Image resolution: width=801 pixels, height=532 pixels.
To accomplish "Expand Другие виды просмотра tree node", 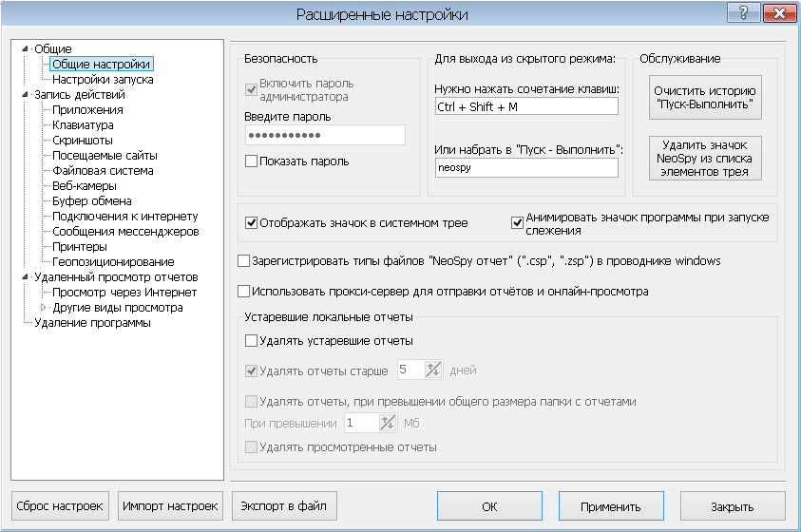I will 43,308.
